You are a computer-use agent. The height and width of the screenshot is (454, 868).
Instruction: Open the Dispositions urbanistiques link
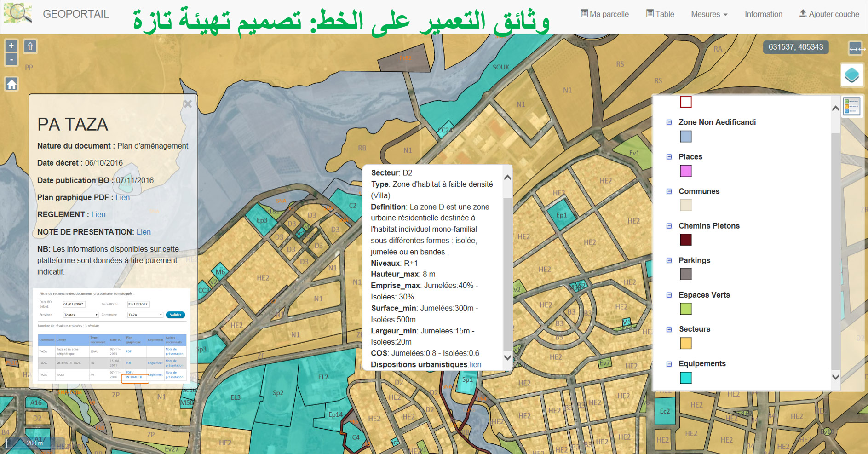[x=475, y=364]
